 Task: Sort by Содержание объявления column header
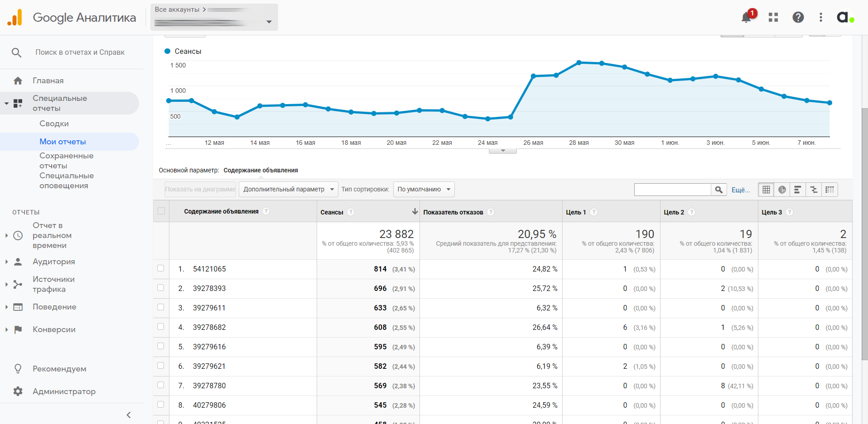[x=221, y=211]
